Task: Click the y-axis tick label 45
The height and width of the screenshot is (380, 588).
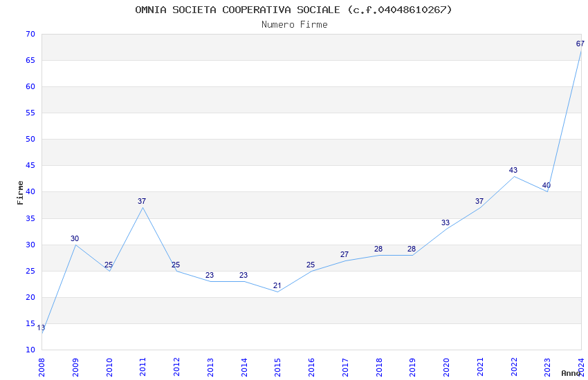Action: point(30,165)
